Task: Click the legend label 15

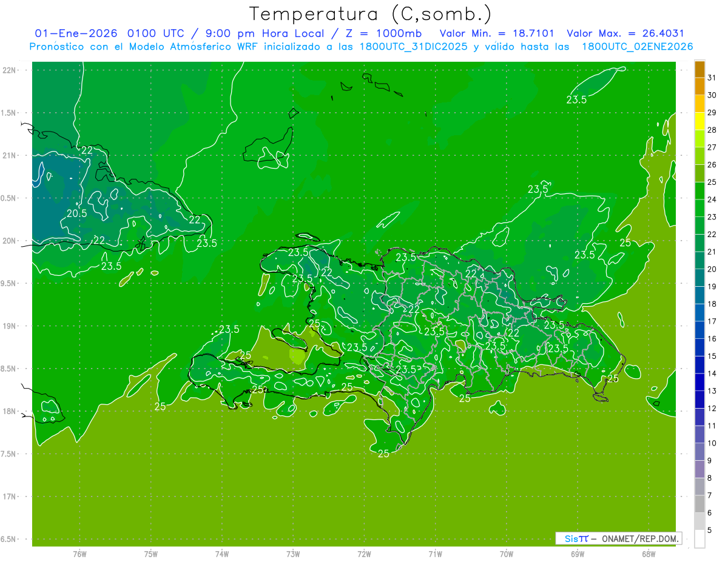Action: click(x=712, y=356)
